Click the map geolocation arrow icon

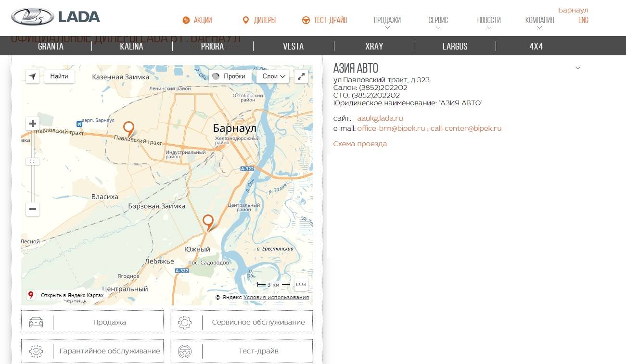[32, 76]
